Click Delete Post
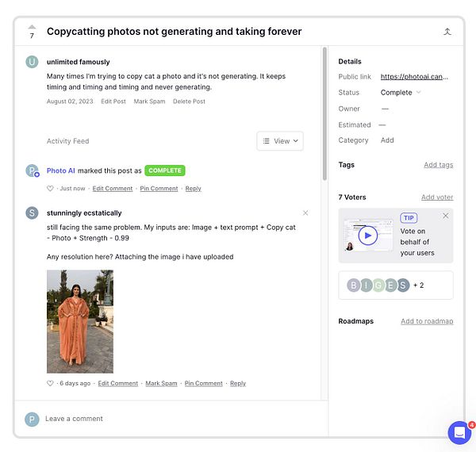 (x=189, y=102)
